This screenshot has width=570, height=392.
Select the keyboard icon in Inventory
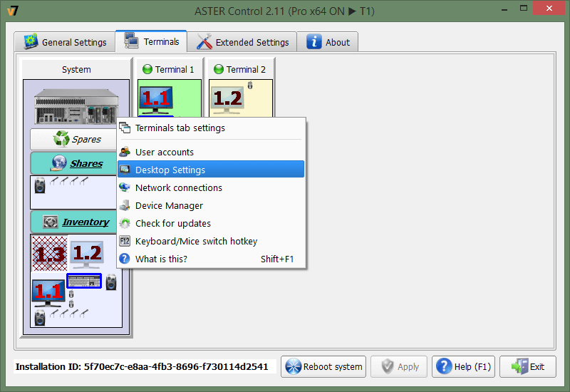pyautogui.click(x=84, y=281)
